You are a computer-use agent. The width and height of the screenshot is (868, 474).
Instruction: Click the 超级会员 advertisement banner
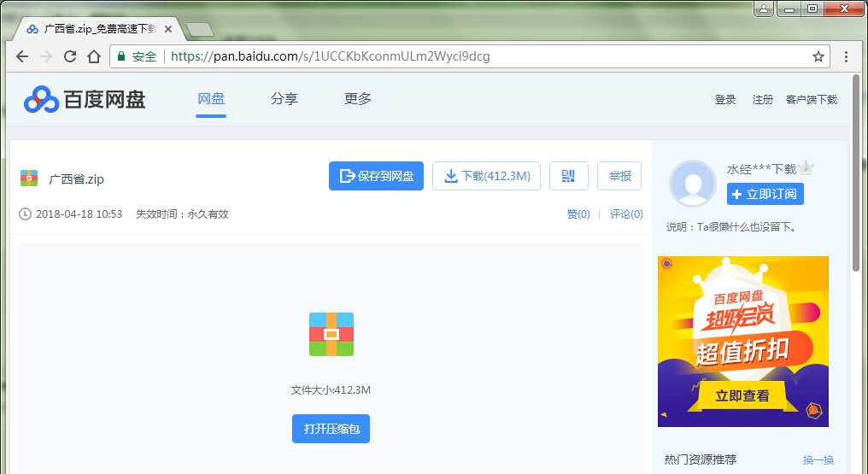tap(743, 342)
